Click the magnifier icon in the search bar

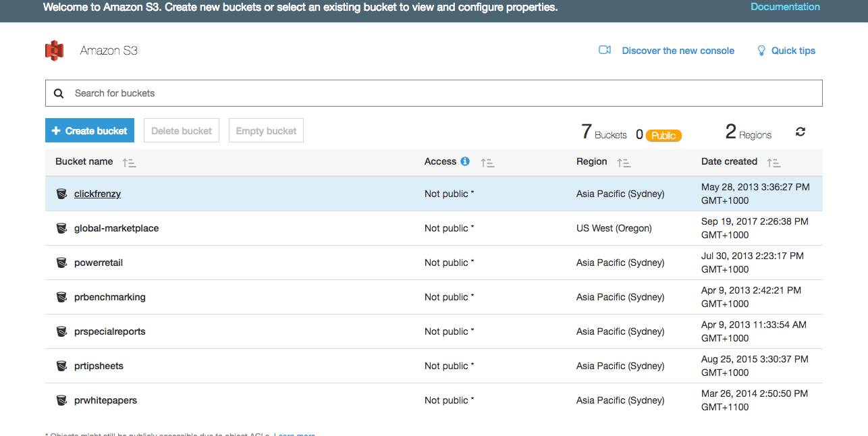59,93
